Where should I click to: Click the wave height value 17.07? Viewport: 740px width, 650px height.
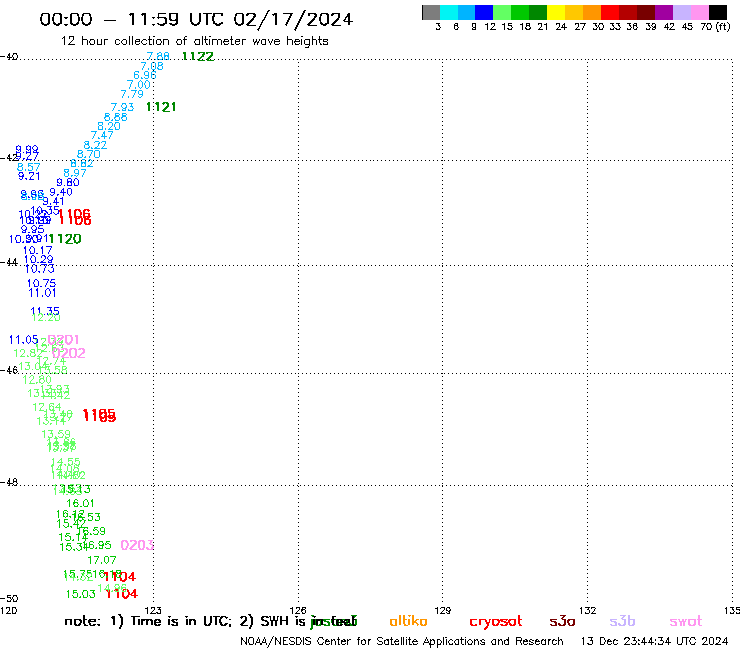point(102,560)
